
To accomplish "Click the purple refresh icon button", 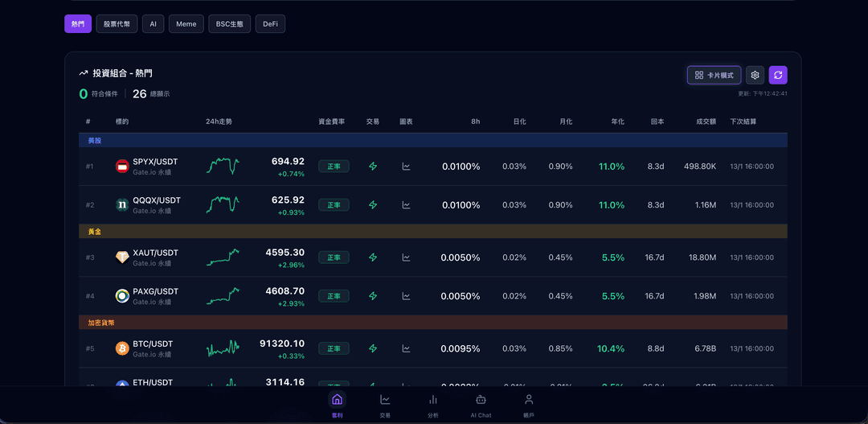I will click(777, 75).
